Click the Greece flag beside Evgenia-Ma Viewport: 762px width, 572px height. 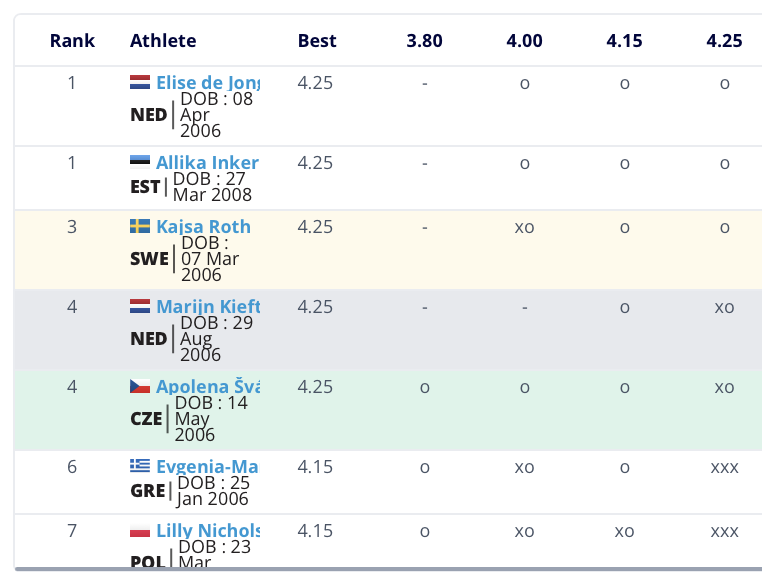[x=140, y=467]
